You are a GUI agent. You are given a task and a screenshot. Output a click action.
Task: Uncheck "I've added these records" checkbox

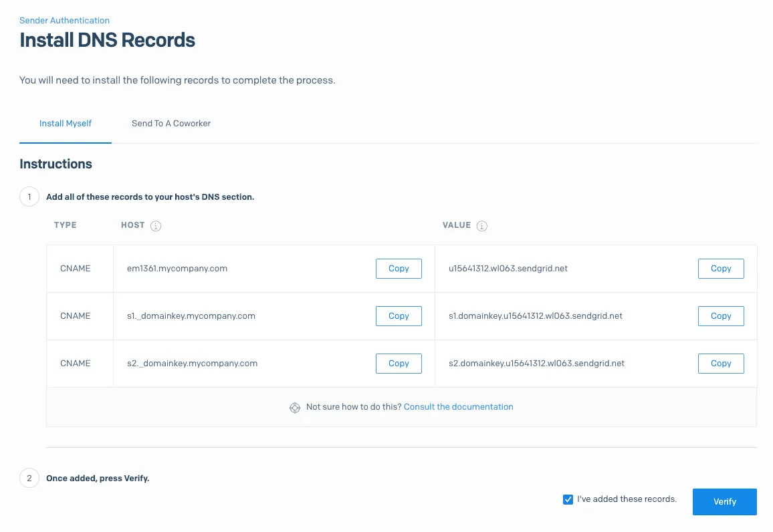568,499
